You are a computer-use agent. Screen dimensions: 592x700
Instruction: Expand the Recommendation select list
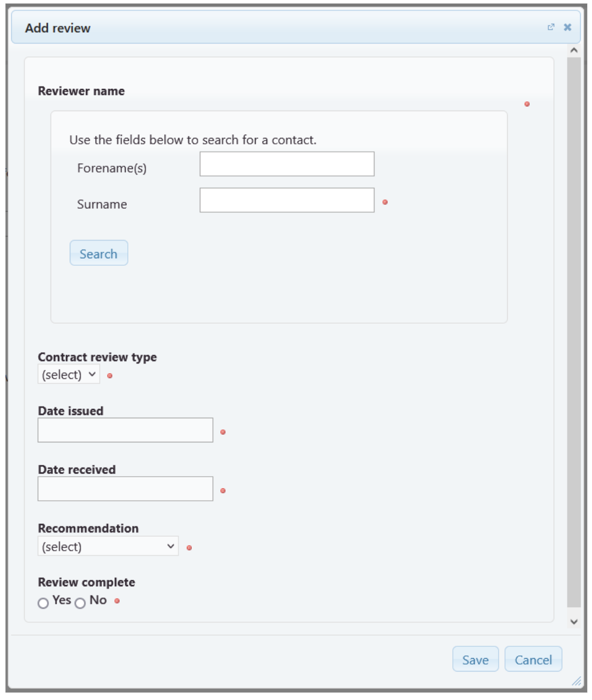[x=108, y=546]
